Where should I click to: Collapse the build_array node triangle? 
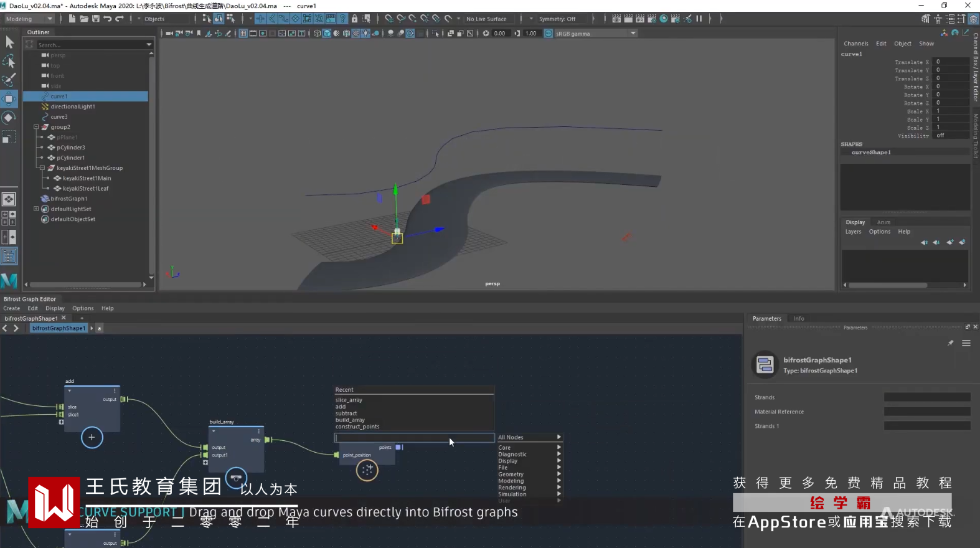click(214, 431)
